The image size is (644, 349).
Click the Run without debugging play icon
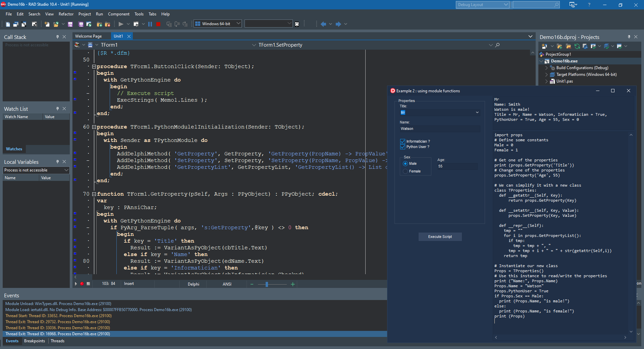pyautogui.click(x=121, y=24)
